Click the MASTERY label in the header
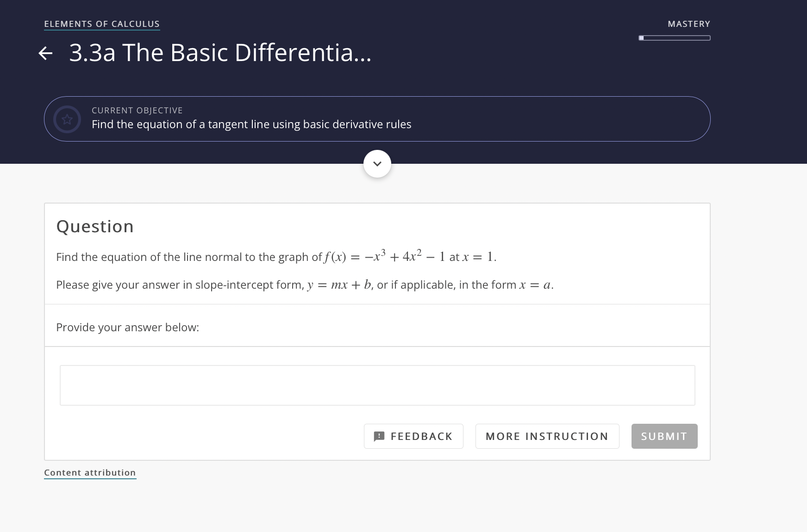The image size is (807, 532). 688,24
